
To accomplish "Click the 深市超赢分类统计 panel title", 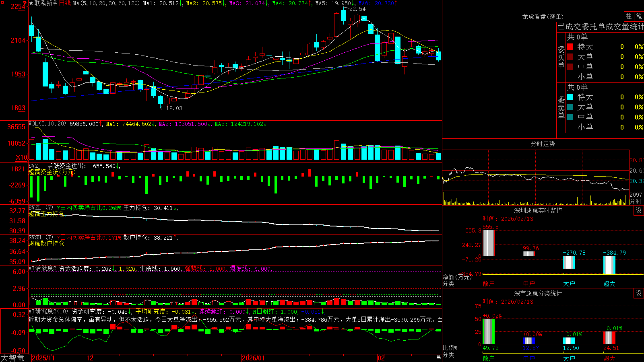I will [x=538, y=293].
